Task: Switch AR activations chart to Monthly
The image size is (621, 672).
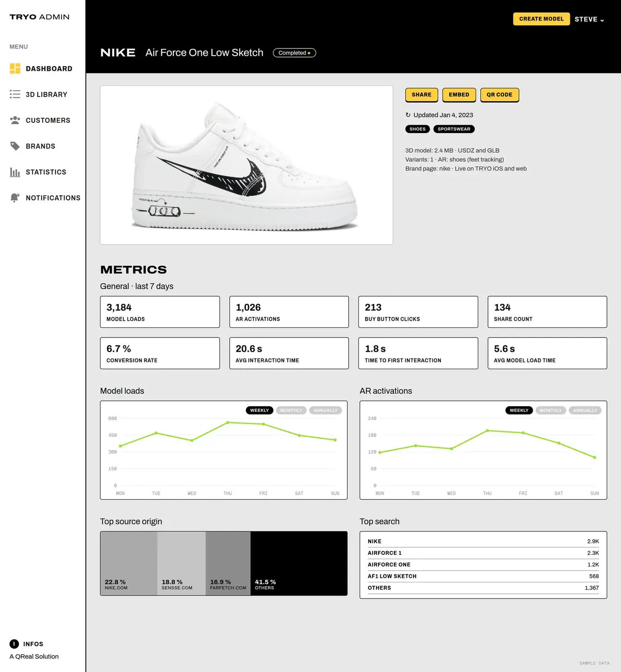Action: [x=550, y=410]
